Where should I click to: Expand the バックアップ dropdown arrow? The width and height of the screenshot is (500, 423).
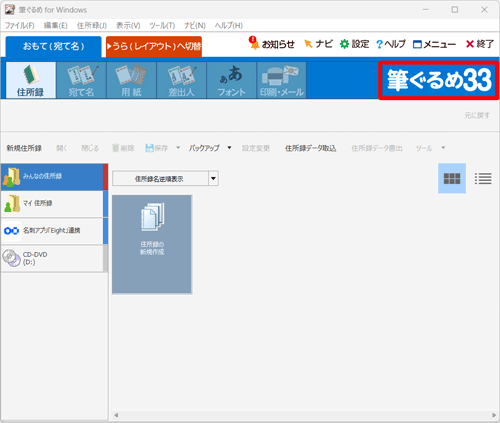point(229,148)
